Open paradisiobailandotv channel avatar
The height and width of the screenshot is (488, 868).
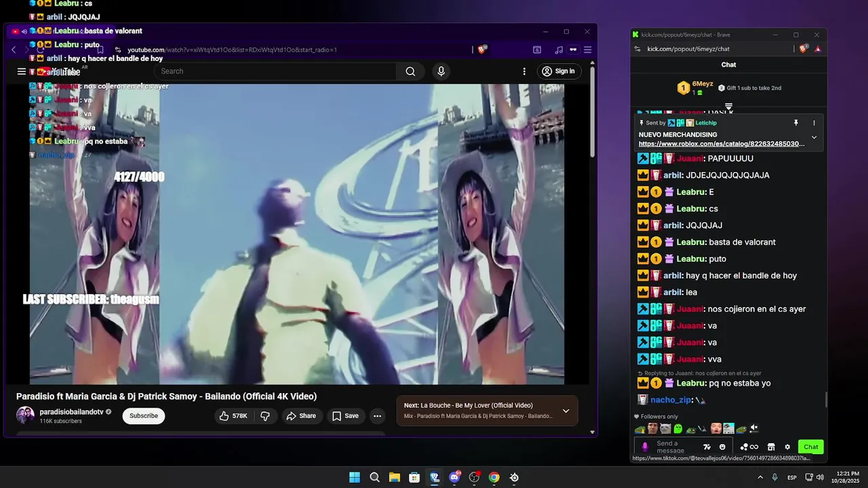pos(25,415)
